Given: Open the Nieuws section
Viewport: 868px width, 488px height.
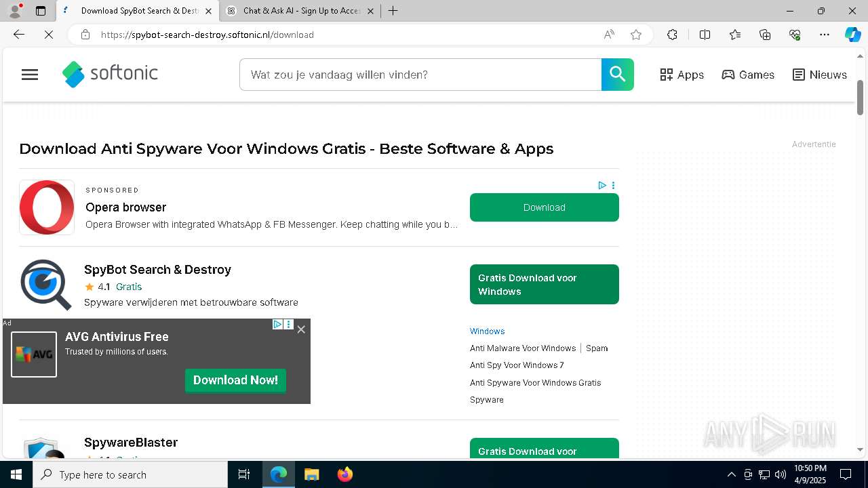Looking at the screenshot, I should 820,75.
